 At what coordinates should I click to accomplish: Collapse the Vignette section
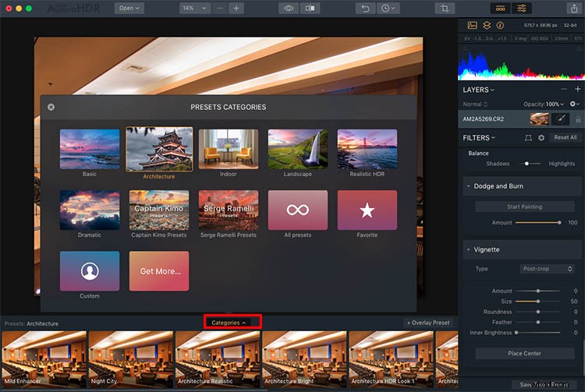point(468,249)
